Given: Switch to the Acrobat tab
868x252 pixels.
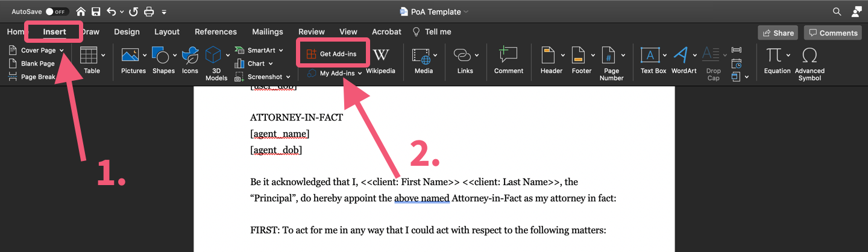Looking at the screenshot, I should [x=387, y=32].
